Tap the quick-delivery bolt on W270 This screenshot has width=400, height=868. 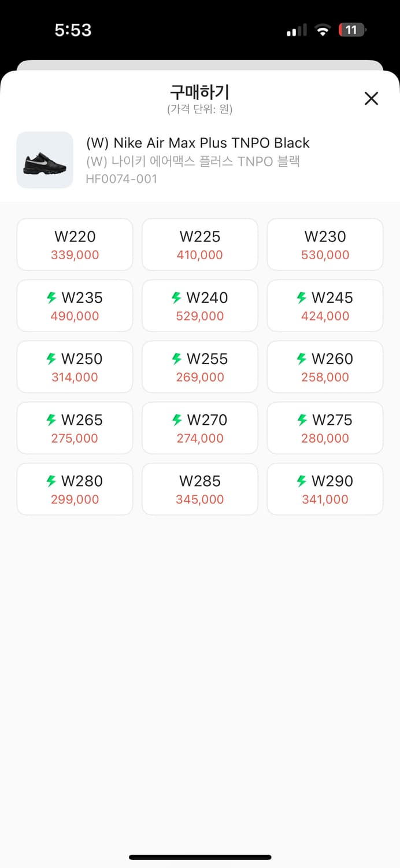coord(177,420)
